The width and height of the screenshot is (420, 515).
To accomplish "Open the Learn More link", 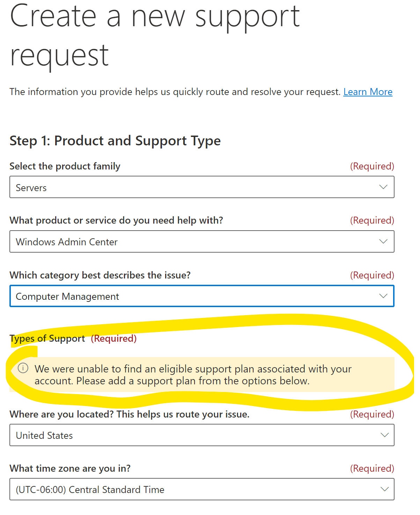I will point(368,92).
